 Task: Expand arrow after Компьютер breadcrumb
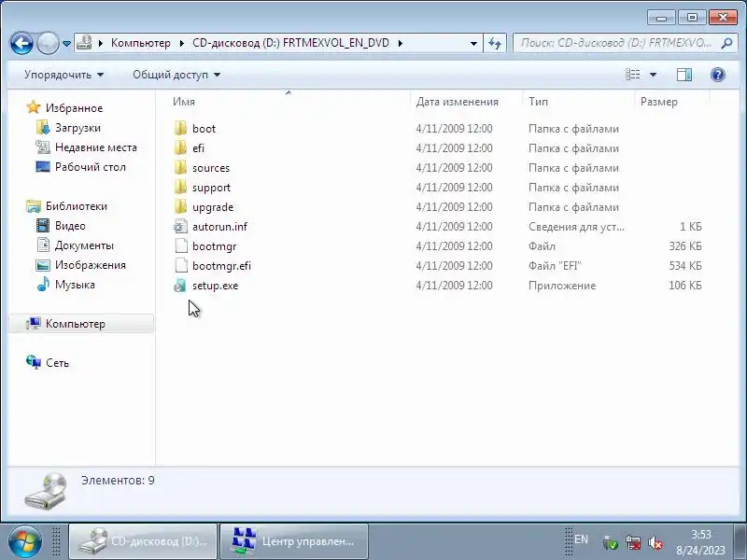[x=181, y=43]
